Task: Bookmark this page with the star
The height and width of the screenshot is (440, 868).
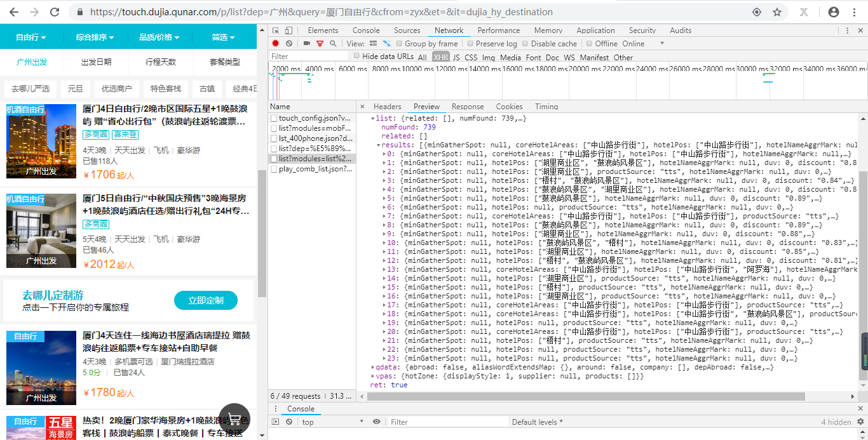Action: click(776, 12)
